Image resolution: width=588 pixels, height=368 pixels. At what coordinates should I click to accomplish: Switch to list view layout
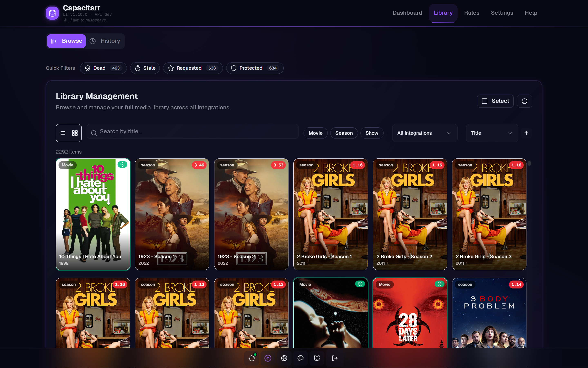coord(63,133)
